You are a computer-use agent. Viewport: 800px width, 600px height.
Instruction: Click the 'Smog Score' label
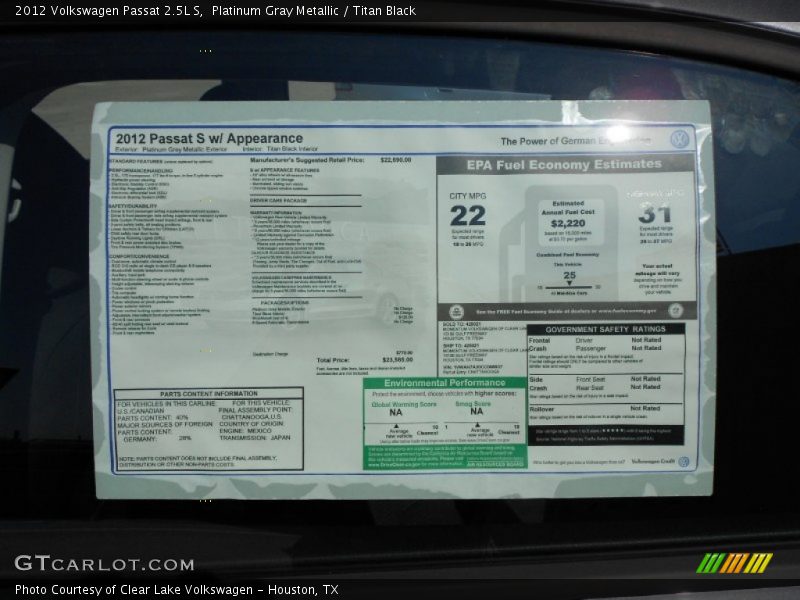click(x=473, y=404)
